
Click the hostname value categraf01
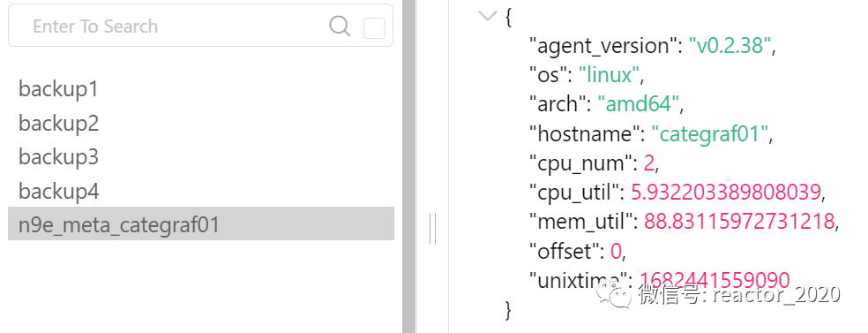click(x=711, y=133)
